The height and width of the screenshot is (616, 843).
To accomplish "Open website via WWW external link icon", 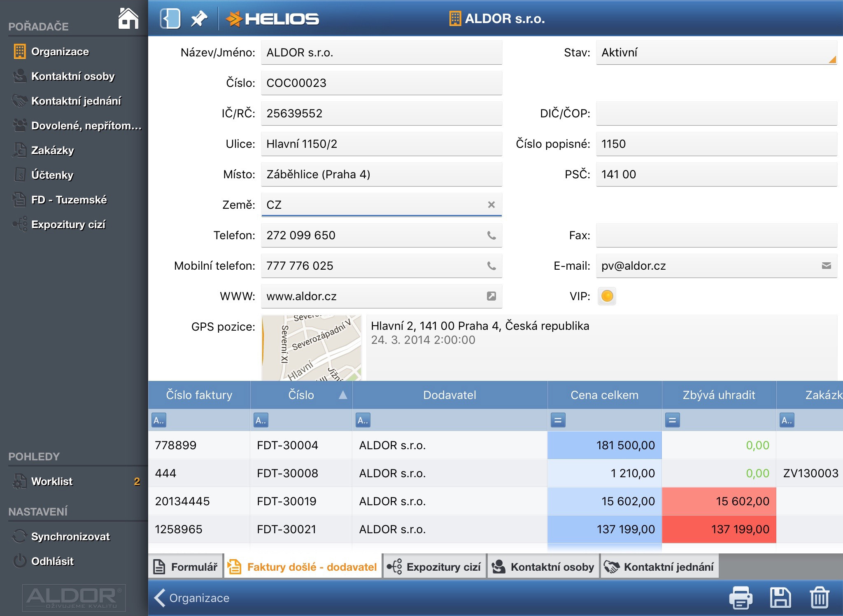I will click(491, 296).
